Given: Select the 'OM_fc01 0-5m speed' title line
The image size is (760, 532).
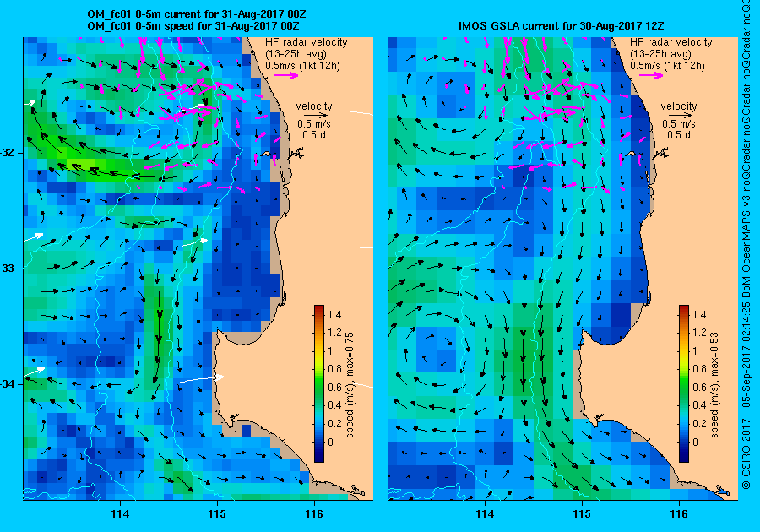Looking at the screenshot, I should click(x=193, y=26).
